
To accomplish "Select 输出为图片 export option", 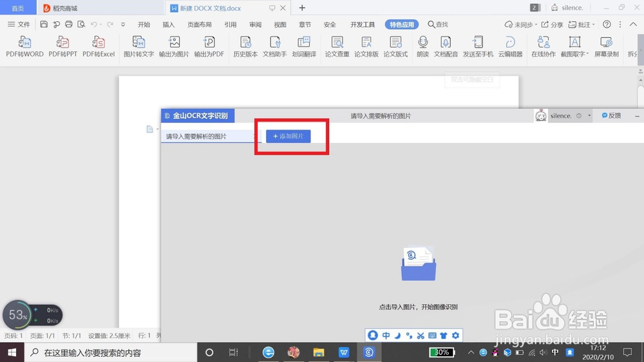I will 174,46.
